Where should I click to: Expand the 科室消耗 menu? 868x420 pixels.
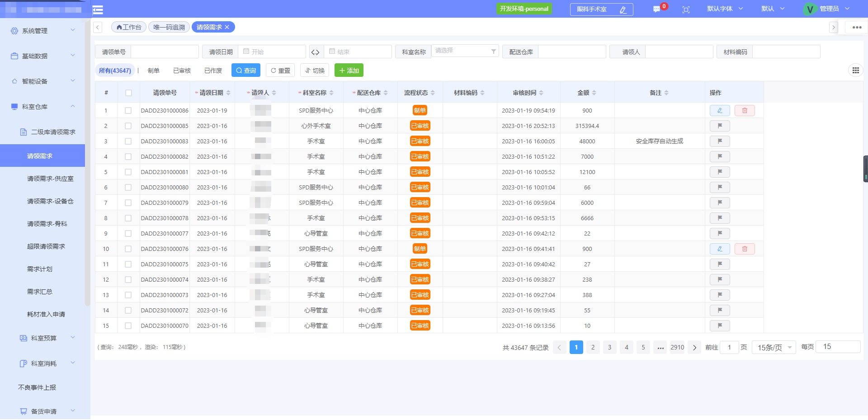42,363
